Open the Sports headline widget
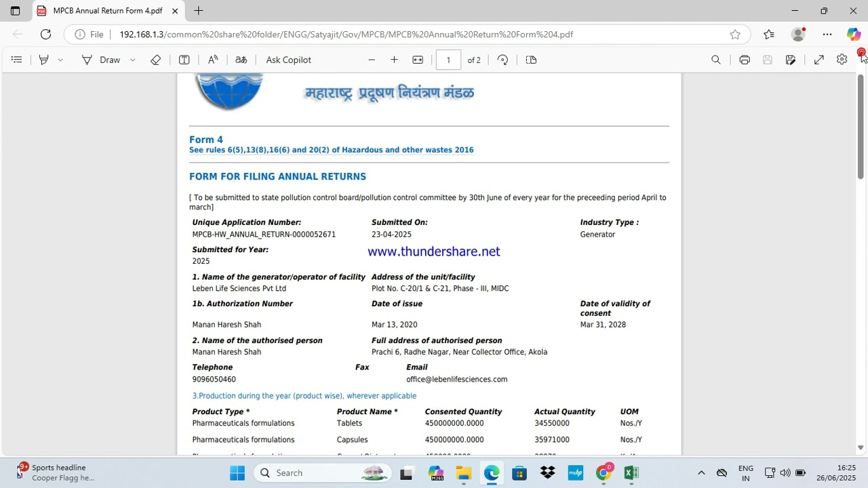The width and height of the screenshot is (868, 488). (x=56, y=472)
